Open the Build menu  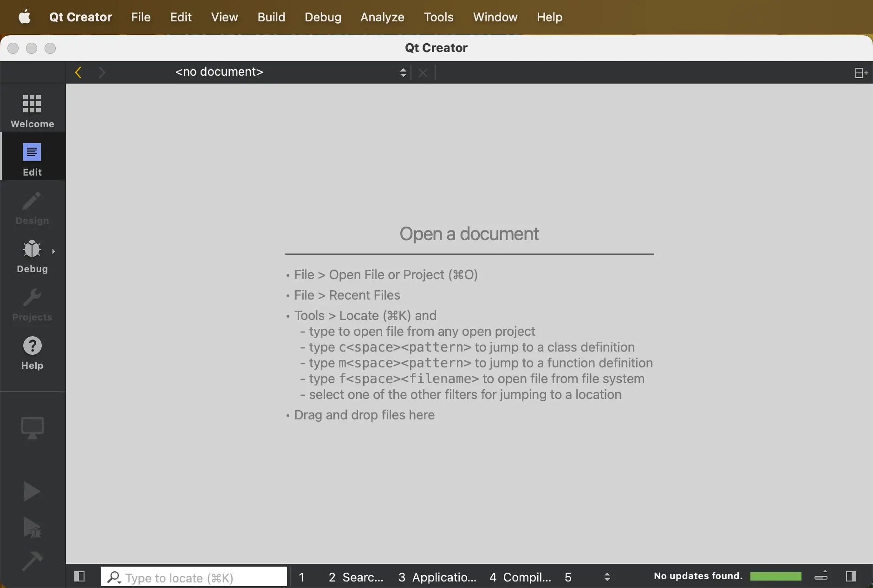coord(271,17)
